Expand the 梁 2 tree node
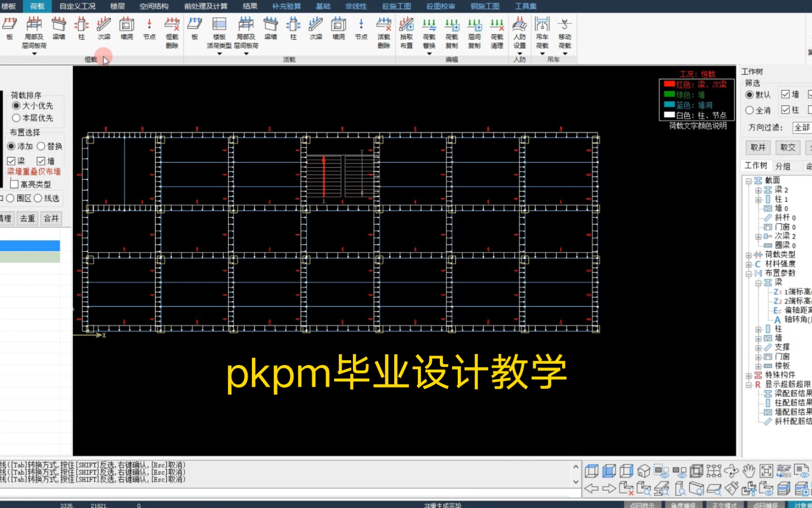The image size is (812, 508). pyautogui.click(x=759, y=190)
